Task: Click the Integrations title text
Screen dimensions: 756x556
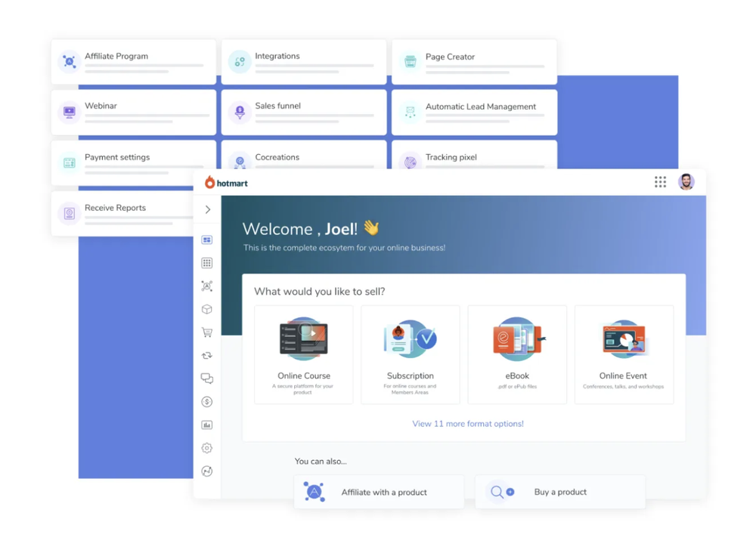Action: [x=277, y=57]
